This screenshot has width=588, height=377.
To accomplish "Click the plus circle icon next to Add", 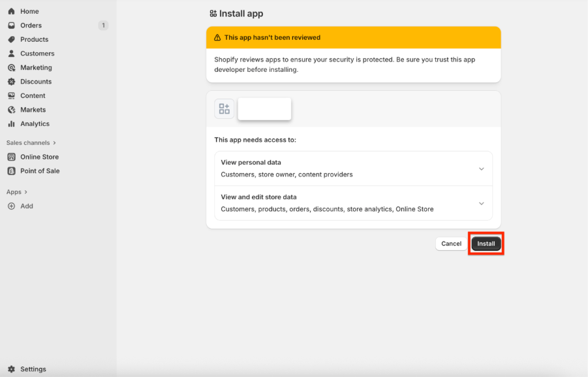I will point(12,206).
